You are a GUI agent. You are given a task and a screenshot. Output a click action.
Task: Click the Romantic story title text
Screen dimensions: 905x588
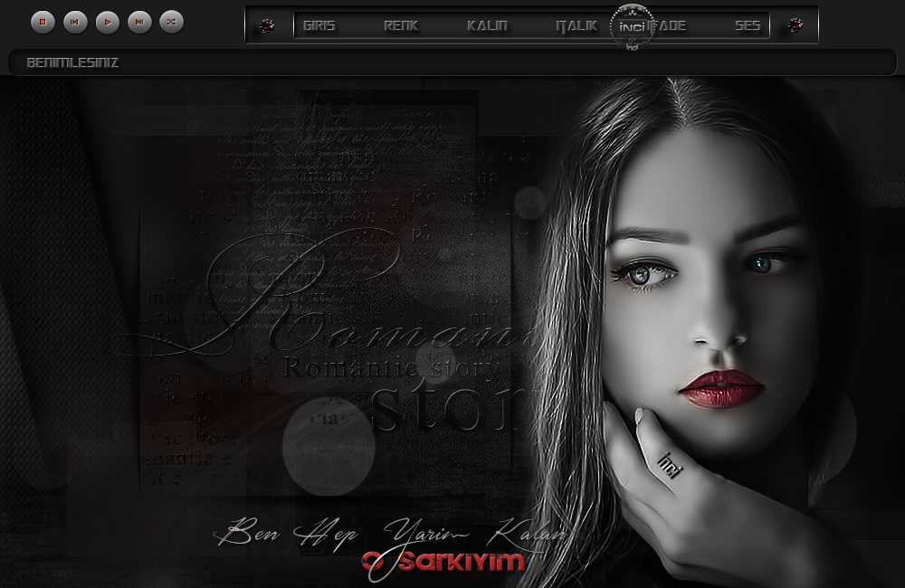[390, 368]
